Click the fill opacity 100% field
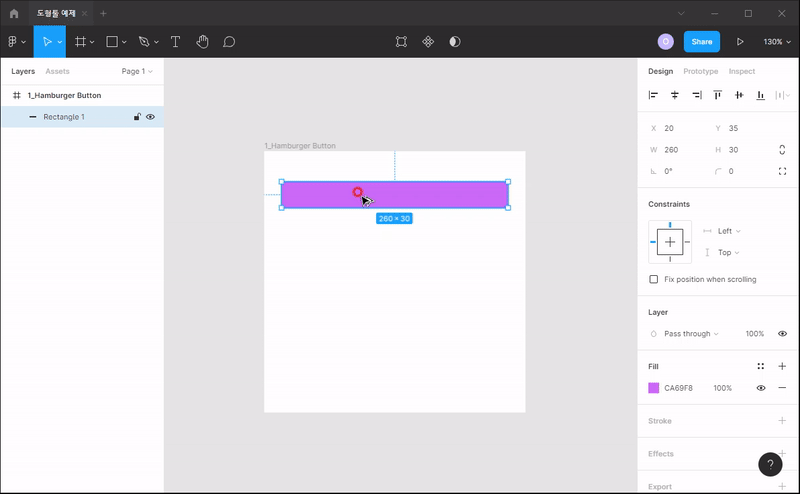The height and width of the screenshot is (494, 800). click(722, 388)
